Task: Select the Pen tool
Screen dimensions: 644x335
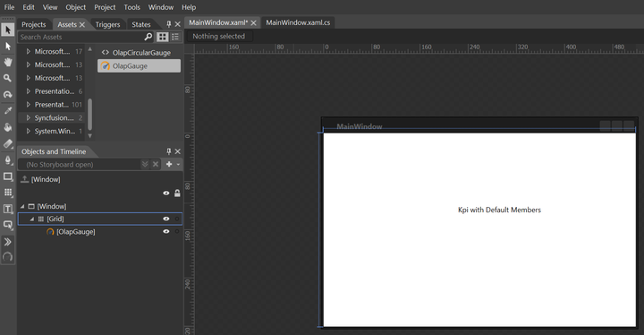Action: click(x=8, y=160)
